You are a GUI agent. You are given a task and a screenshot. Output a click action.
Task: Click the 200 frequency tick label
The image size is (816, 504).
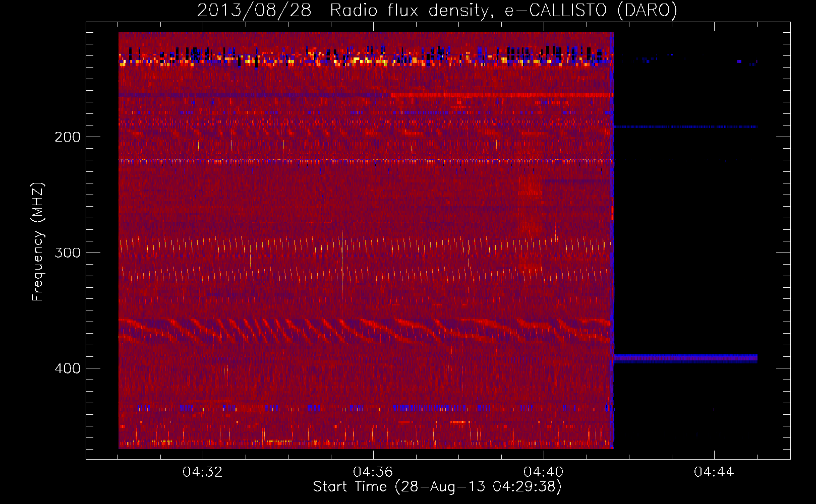68,137
